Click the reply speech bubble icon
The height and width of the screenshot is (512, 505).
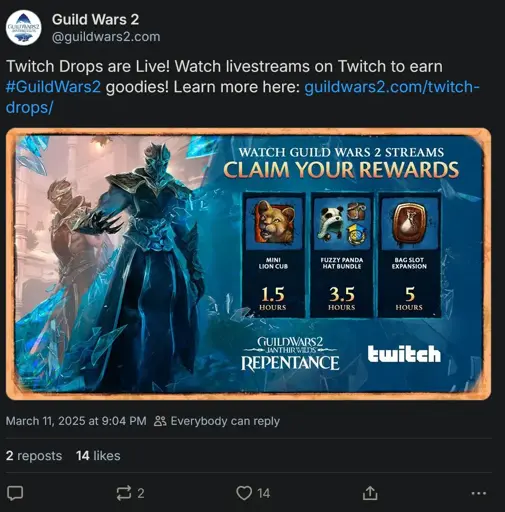(15, 493)
